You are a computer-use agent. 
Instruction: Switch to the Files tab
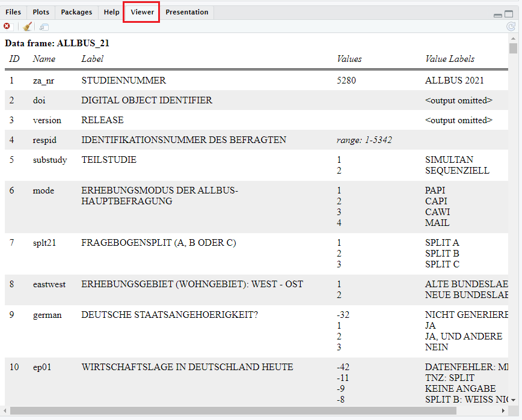(13, 12)
